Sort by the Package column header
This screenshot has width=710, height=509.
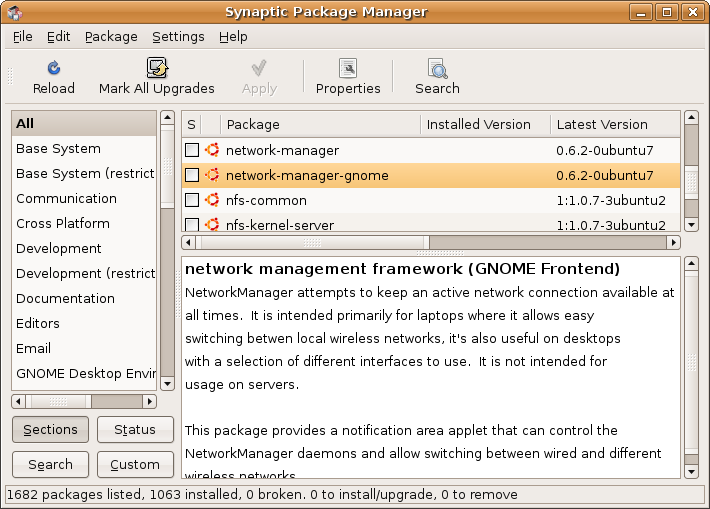321,124
